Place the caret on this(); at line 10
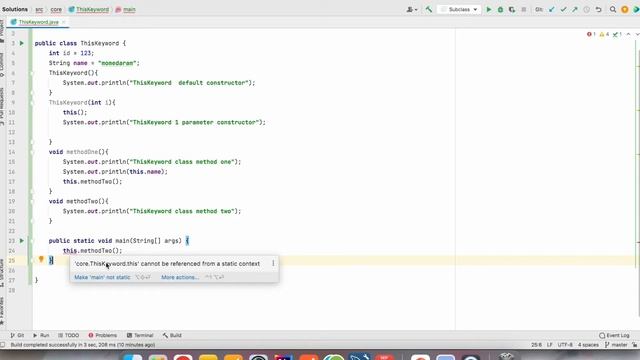The height and width of the screenshot is (360, 640). (x=75, y=112)
